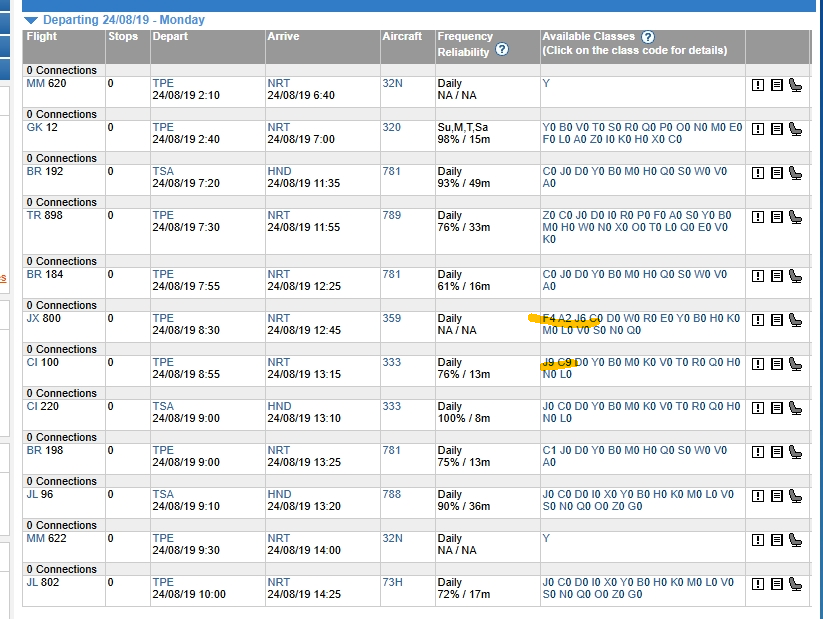Open details list icon for GK 12
823x619 pixels.
point(777,129)
